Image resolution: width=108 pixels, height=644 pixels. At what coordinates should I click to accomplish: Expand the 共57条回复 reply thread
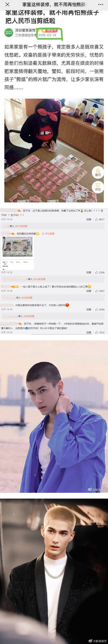tap(21, 226)
